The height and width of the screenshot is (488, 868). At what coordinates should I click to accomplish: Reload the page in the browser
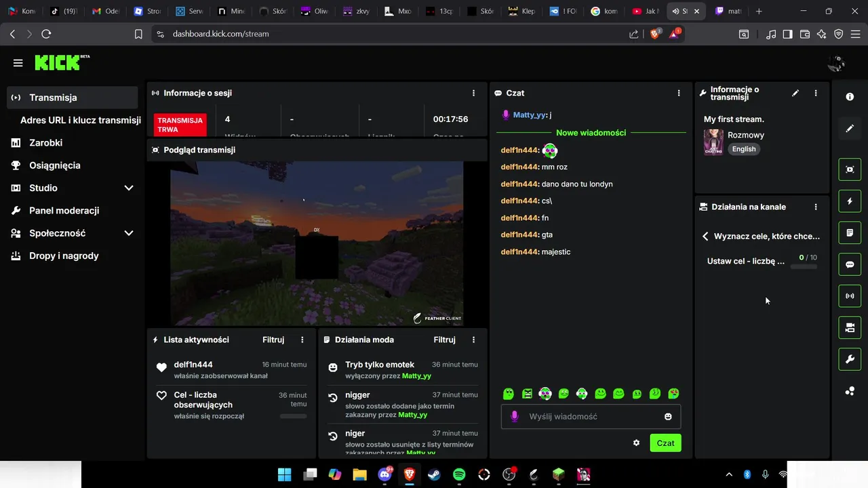(46, 34)
